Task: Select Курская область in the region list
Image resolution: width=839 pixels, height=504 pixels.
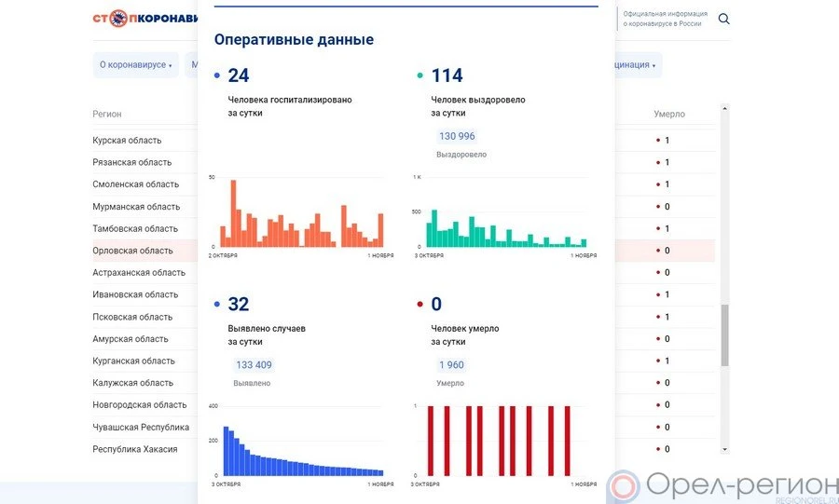Action: click(x=127, y=141)
